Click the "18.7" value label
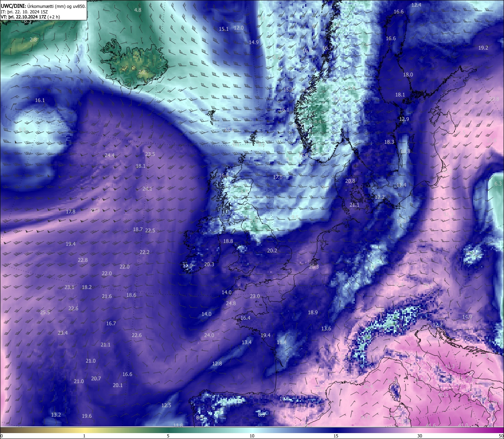Screen dimensions: 504x439 tap(138, 229)
